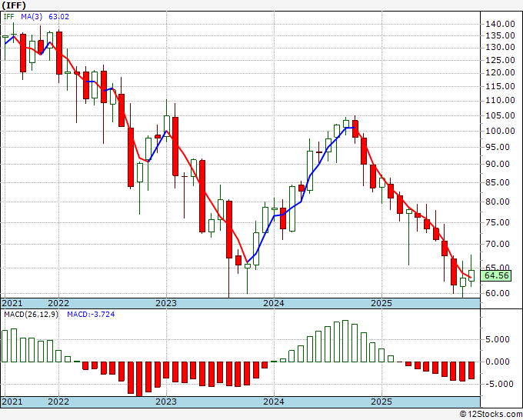The image size is (523, 420).
Task: Click the 125.00 price axis label
Action: point(500,60)
